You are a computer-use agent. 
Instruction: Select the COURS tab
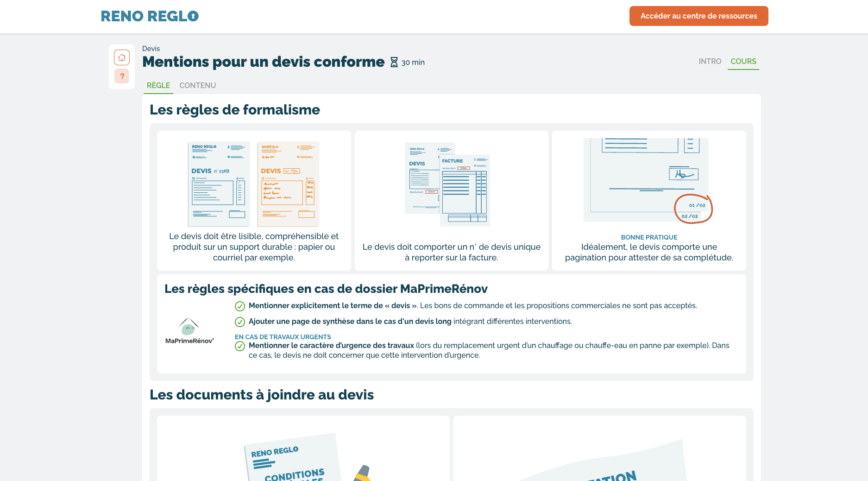point(743,61)
